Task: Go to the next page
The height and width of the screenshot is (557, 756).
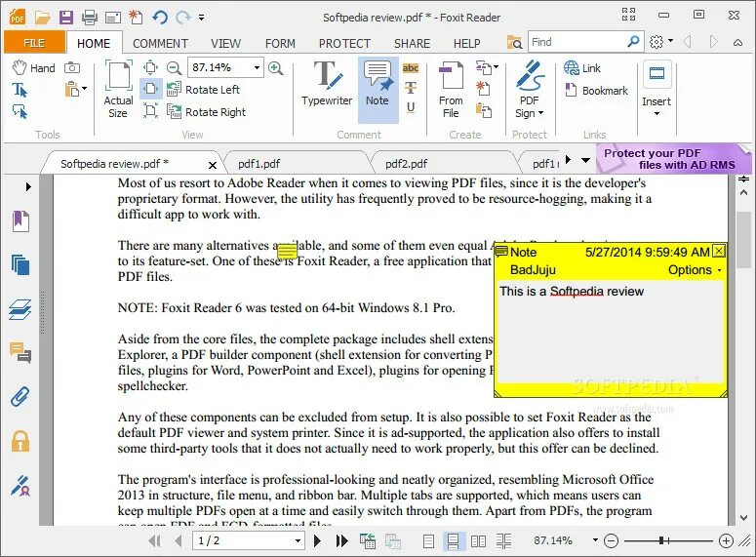Action: click(x=317, y=541)
